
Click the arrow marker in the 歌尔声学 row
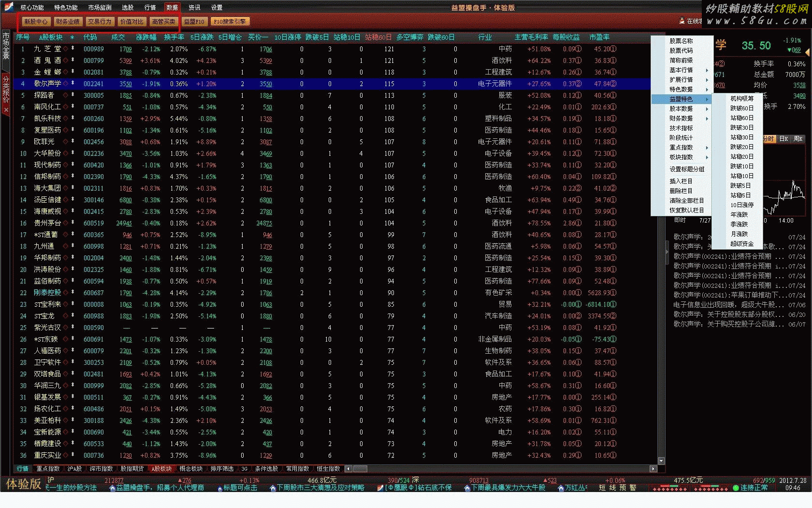coord(73,83)
